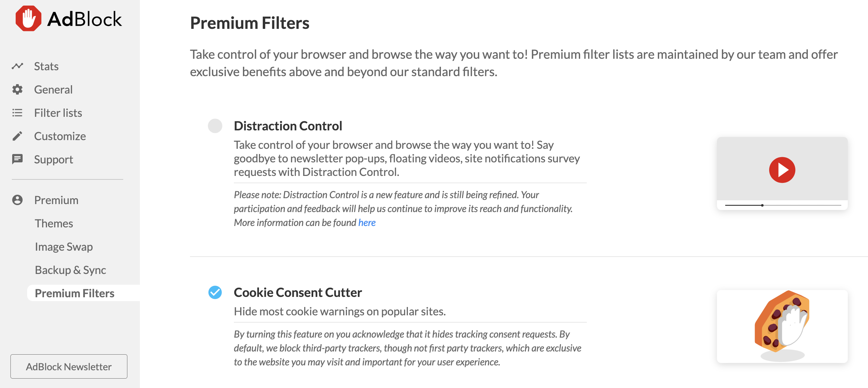
Task: Select the Premium Filters entry
Action: click(x=74, y=293)
